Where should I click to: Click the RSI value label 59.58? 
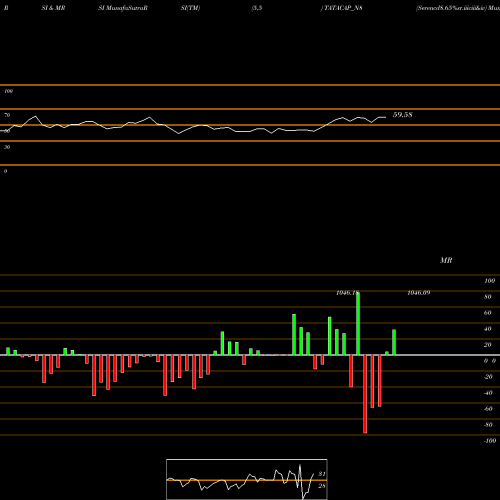(x=403, y=115)
